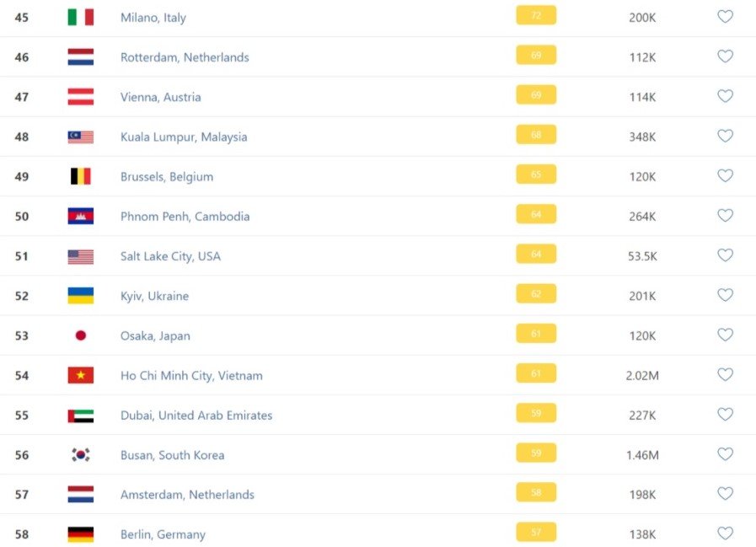Click the Japan flag icon
This screenshot has width=756, height=547.
click(x=81, y=335)
